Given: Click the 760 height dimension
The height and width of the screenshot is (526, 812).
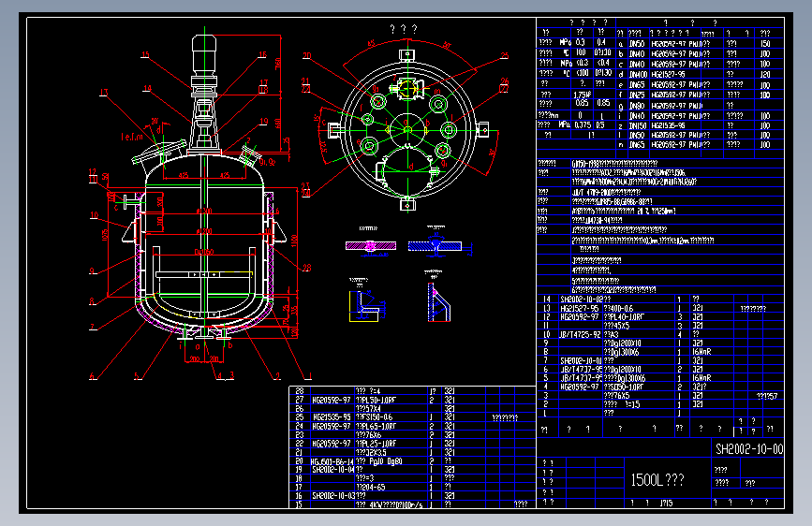Looking at the screenshot, I should coord(278,65).
